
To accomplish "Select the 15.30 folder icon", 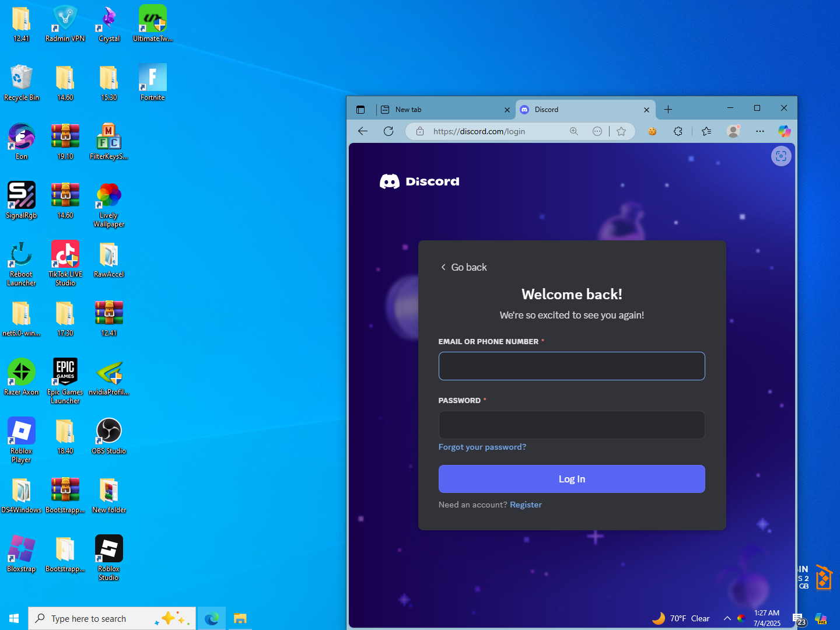I will click(109, 83).
